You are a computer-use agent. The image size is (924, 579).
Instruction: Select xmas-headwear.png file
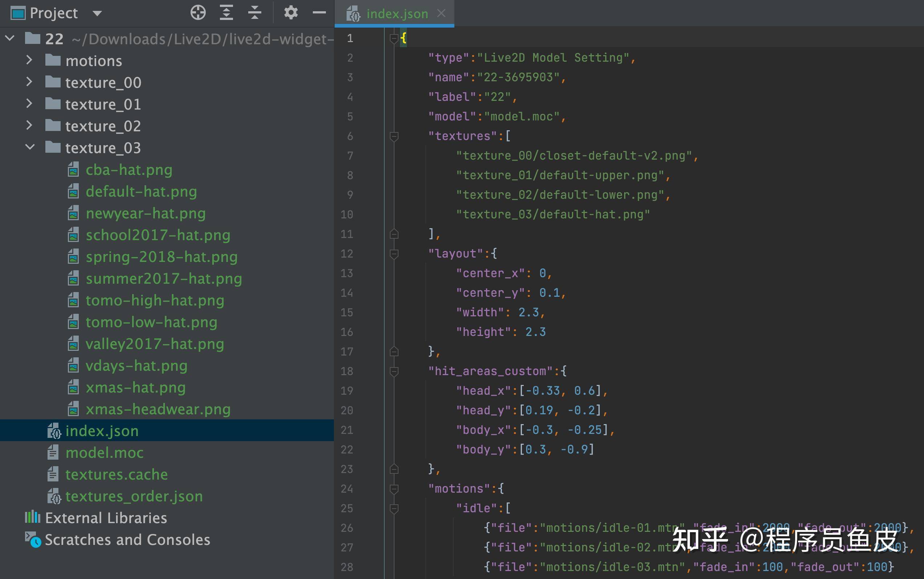pos(158,410)
